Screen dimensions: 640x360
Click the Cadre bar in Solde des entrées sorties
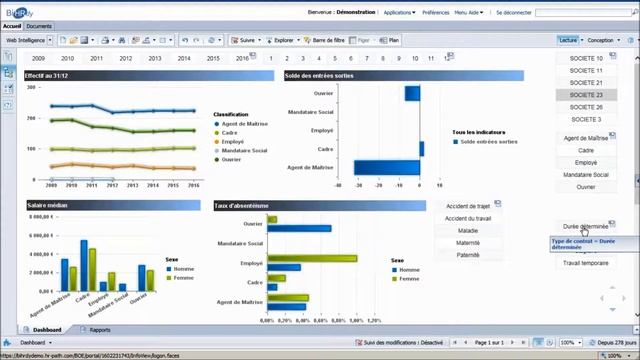click(422, 149)
